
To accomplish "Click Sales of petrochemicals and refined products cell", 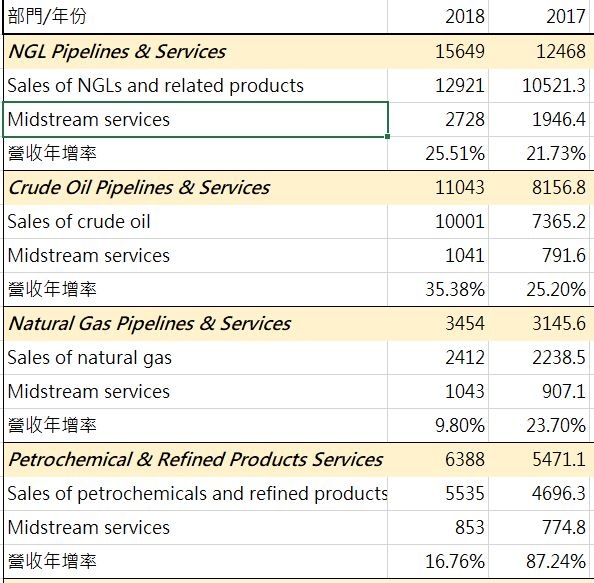I will (195, 494).
